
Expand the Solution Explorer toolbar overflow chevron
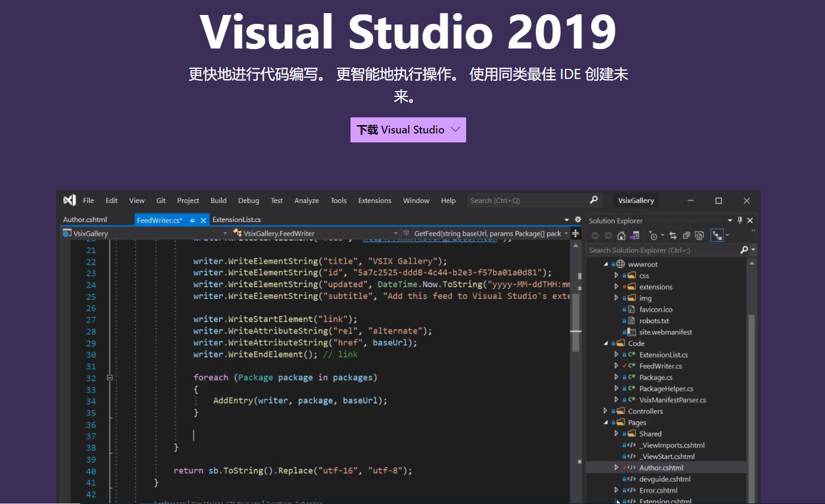pos(753,230)
